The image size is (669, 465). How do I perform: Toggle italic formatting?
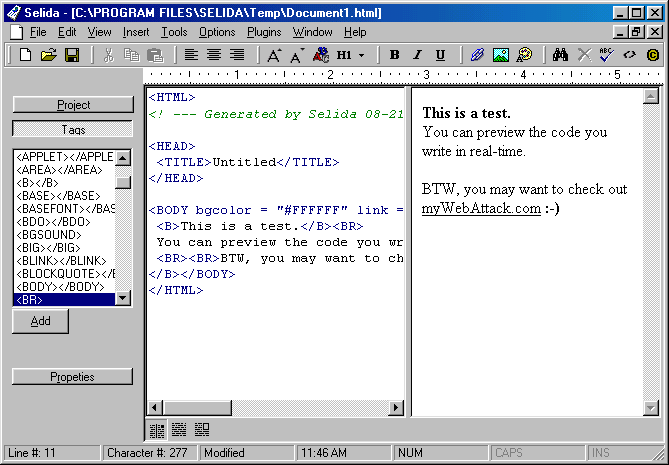[x=417, y=55]
